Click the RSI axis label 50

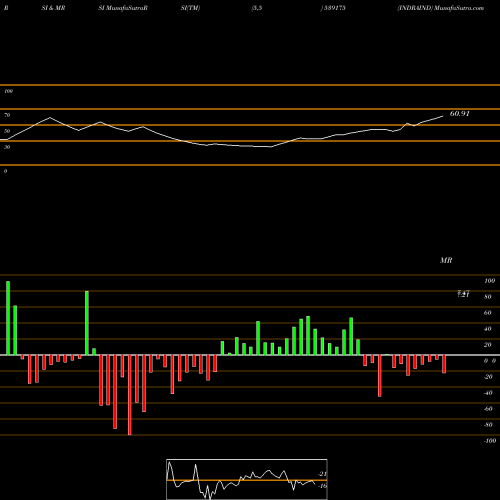[x=7, y=131]
